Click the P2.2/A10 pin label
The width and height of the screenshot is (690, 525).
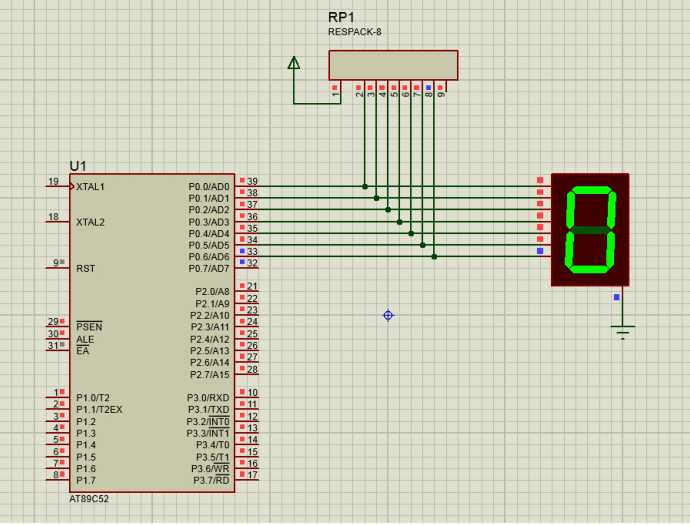pyautogui.click(x=210, y=316)
